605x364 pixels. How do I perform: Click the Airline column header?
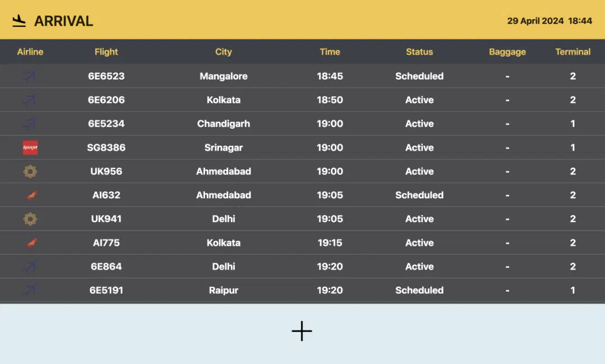tap(30, 52)
